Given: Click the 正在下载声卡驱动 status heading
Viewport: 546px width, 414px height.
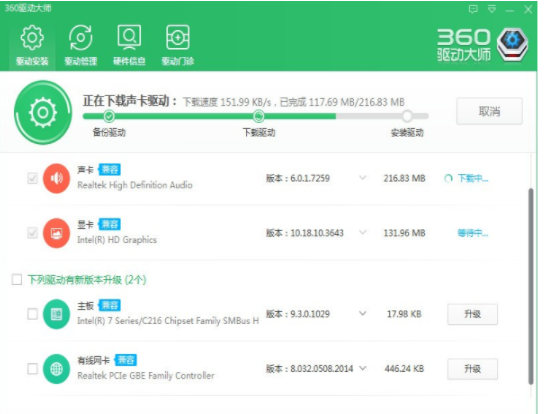Looking at the screenshot, I should (130, 101).
